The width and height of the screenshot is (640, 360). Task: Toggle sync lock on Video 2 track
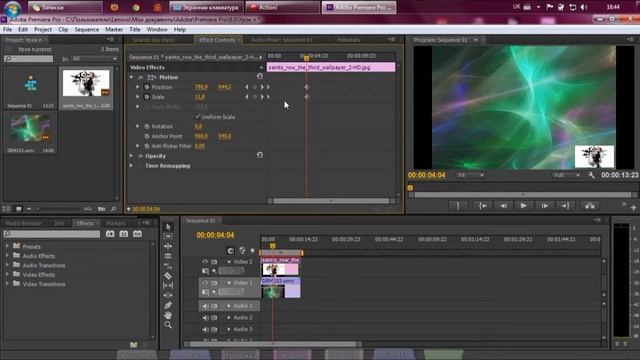214,262
